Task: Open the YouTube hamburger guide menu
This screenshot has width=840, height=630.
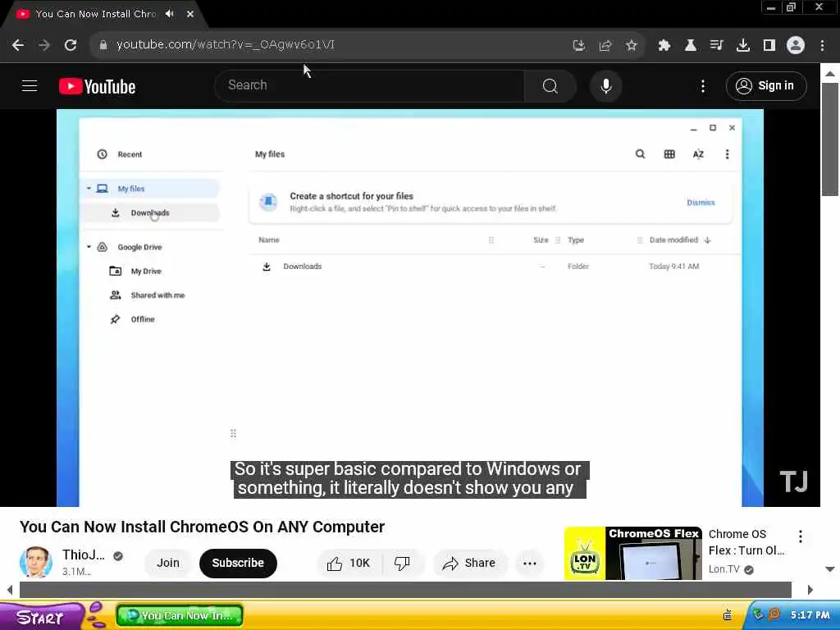Action: (x=30, y=85)
